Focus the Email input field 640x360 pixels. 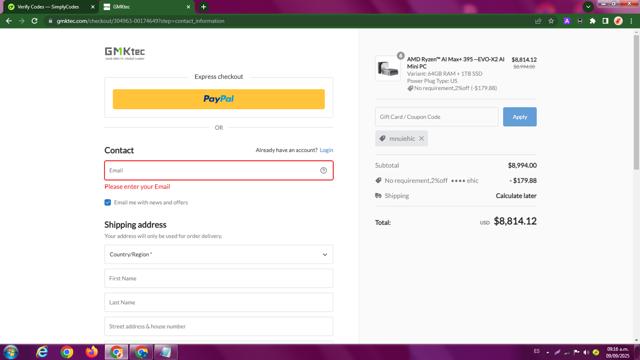click(219, 170)
